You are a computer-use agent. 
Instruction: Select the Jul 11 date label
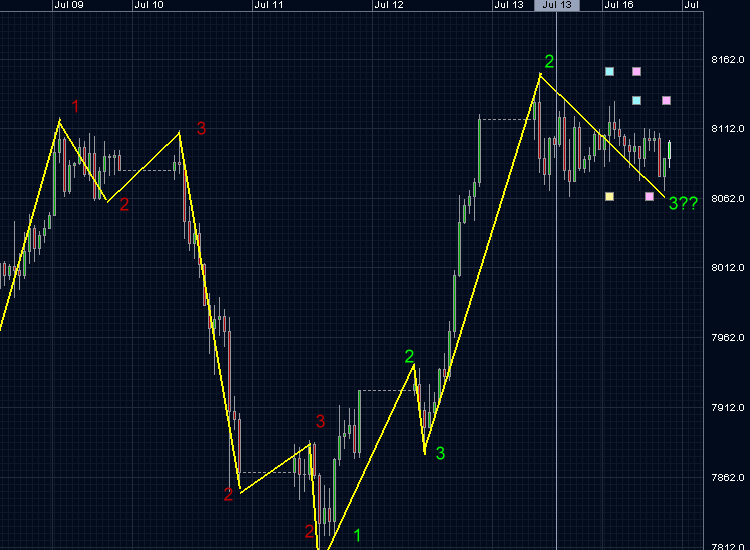269,5
